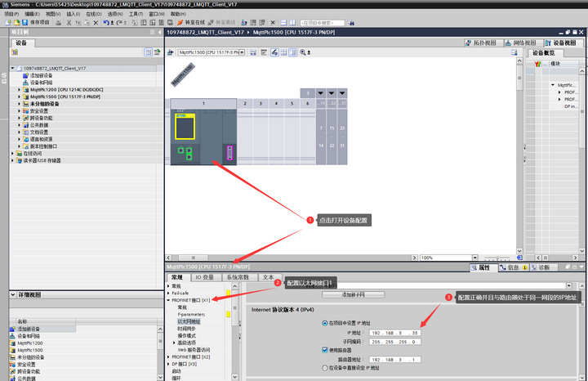Toggle the Use Router (使用路由器) checkbox
This screenshot has width=588, height=381.
[x=326, y=350]
